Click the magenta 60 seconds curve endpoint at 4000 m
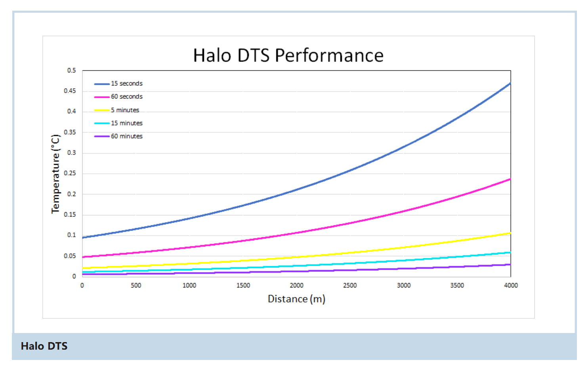 click(x=510, y=179)
